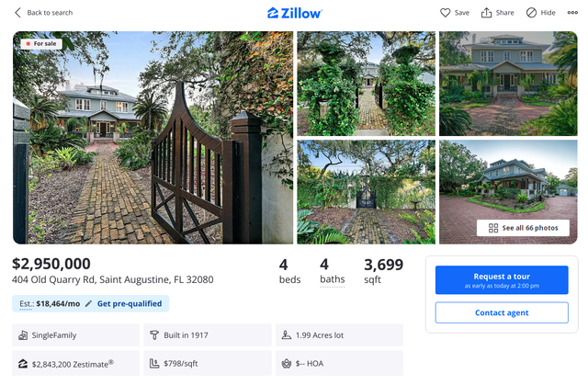
Task: Save this home with heart icon
Action: (x=446, y=13)
